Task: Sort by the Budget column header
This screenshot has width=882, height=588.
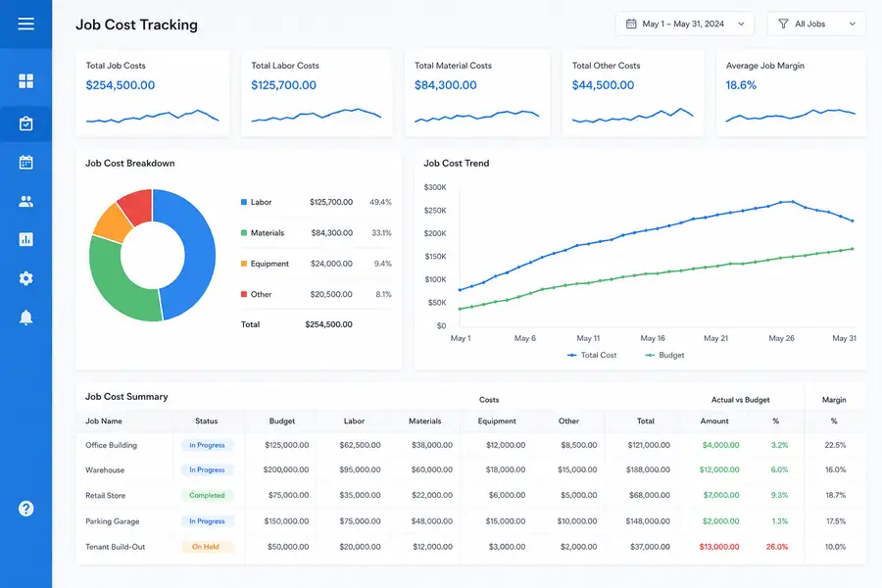Action: click(x=282, y=420)
